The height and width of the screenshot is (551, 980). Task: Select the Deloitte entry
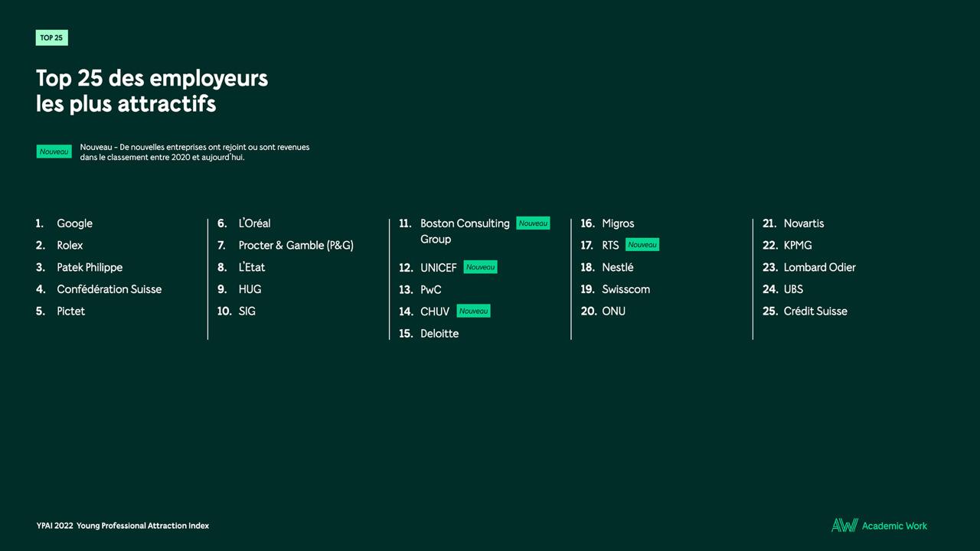[439, 333]
